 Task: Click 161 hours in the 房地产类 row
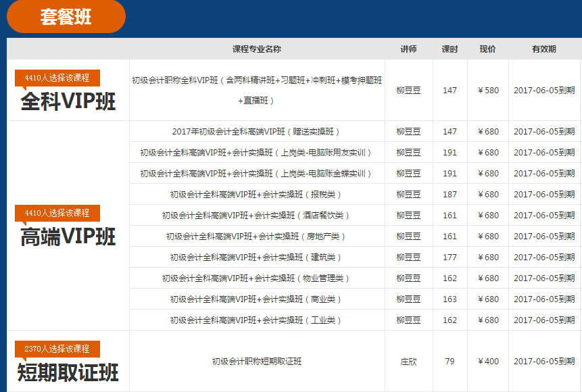tap(450, 237)
